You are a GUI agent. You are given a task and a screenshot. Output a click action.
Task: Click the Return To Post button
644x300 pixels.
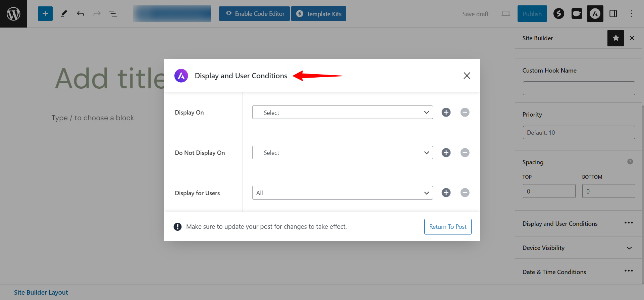click(448, 227)
